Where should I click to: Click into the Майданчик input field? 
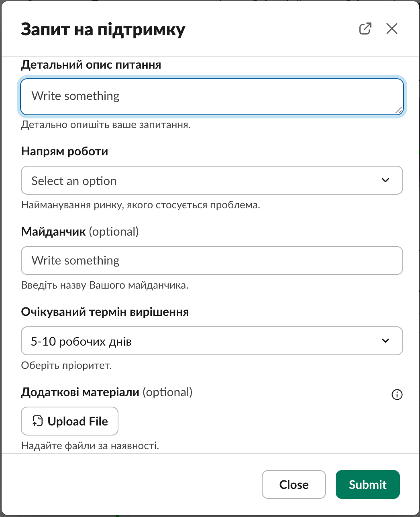212,261
